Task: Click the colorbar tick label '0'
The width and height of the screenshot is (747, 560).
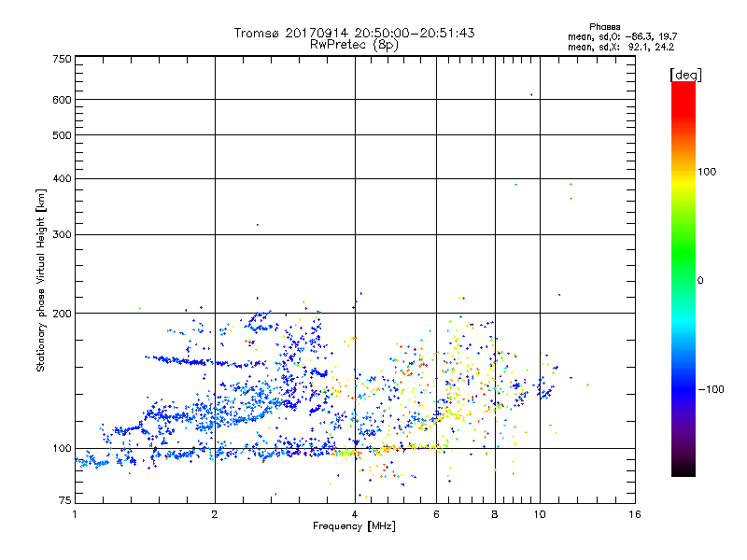Action: [700, 281]
